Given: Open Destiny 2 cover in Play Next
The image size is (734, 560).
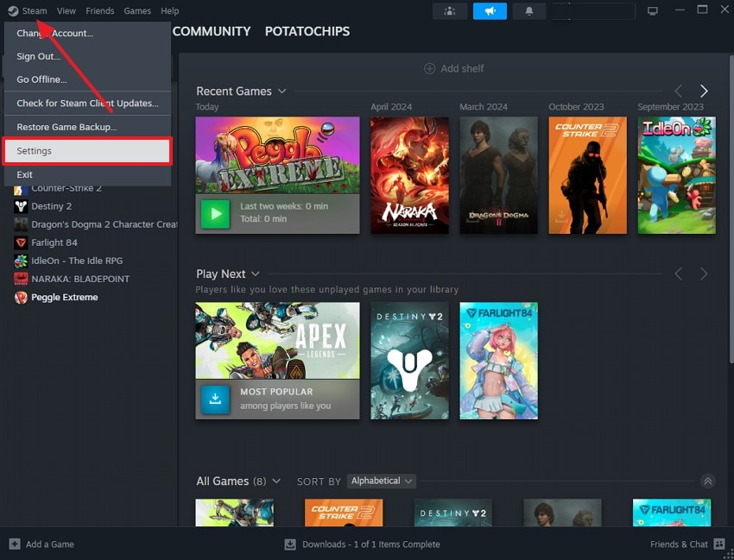Looking at the screenshot, I should pos(409,361).
